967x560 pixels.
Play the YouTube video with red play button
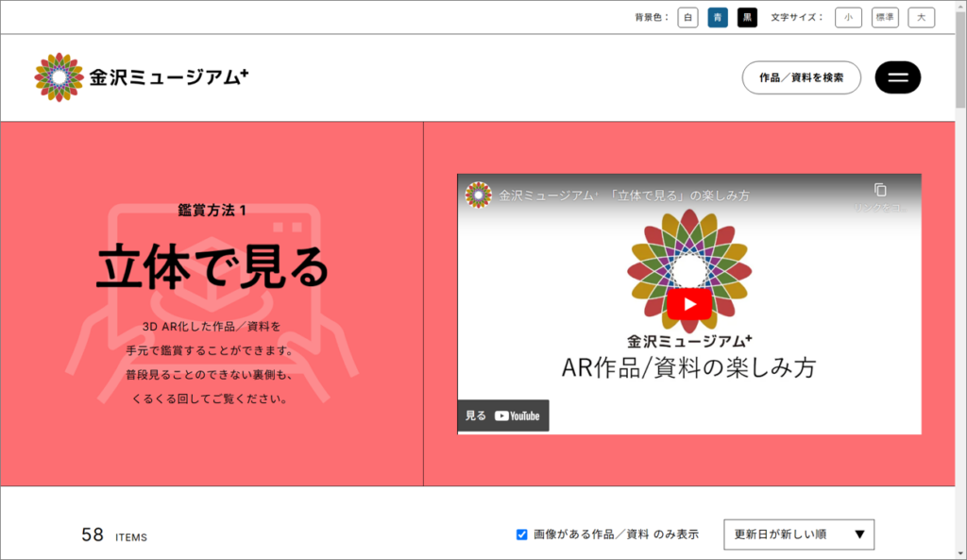pyautogui.click(x=689, y=304)
